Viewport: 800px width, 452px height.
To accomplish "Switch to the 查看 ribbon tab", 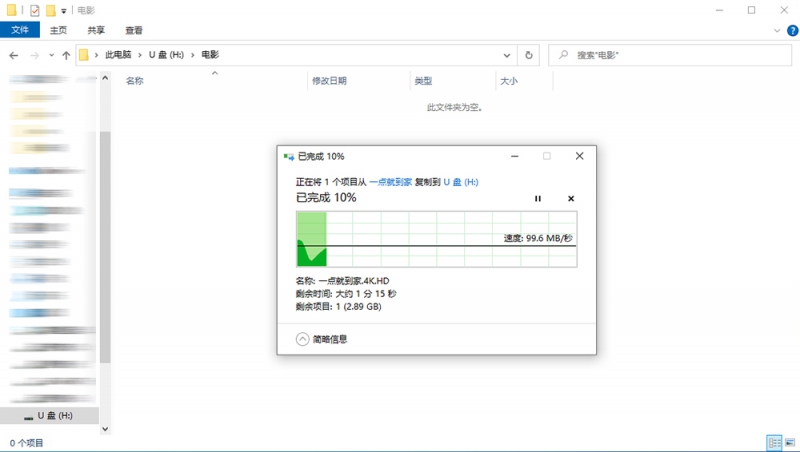I will (x=134, y=30).
